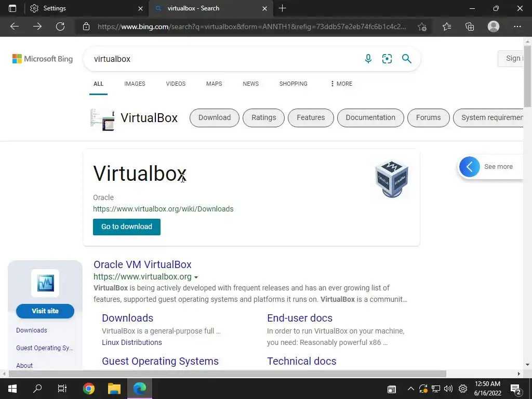
Task: Click the sidebar About link
Action: coord(24,366)
